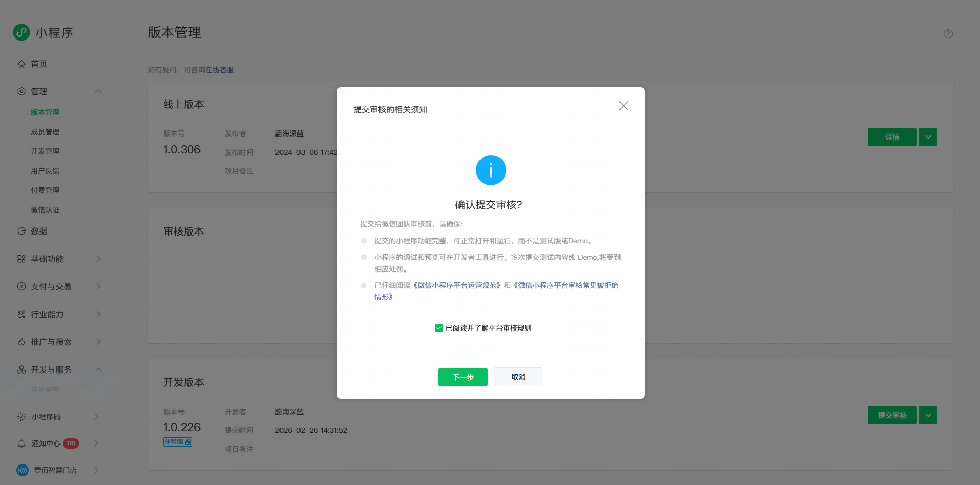Click the 下一步 button

click(463, 377)
